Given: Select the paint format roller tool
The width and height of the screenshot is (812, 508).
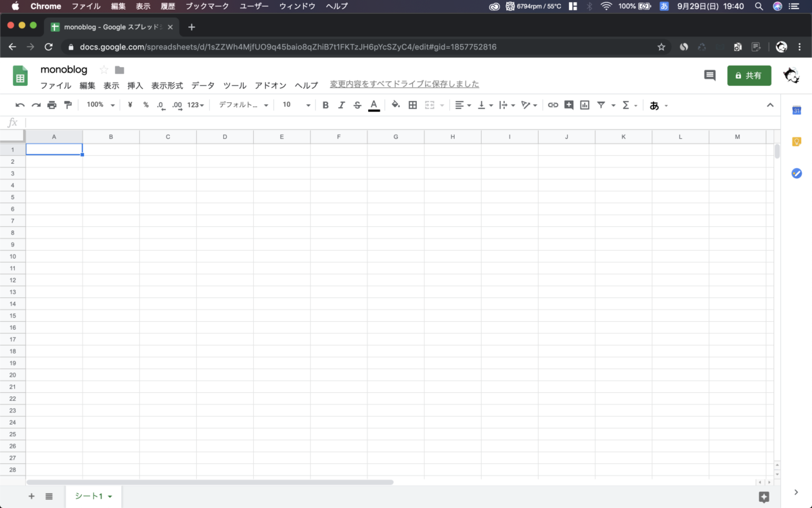Looking at the screenshot, I should click(x=68, y=105).
